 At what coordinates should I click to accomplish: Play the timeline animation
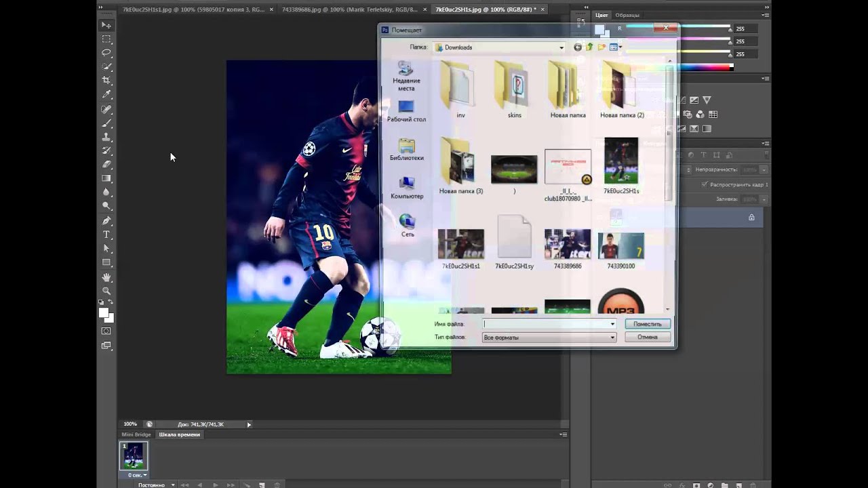click(215, 485)
